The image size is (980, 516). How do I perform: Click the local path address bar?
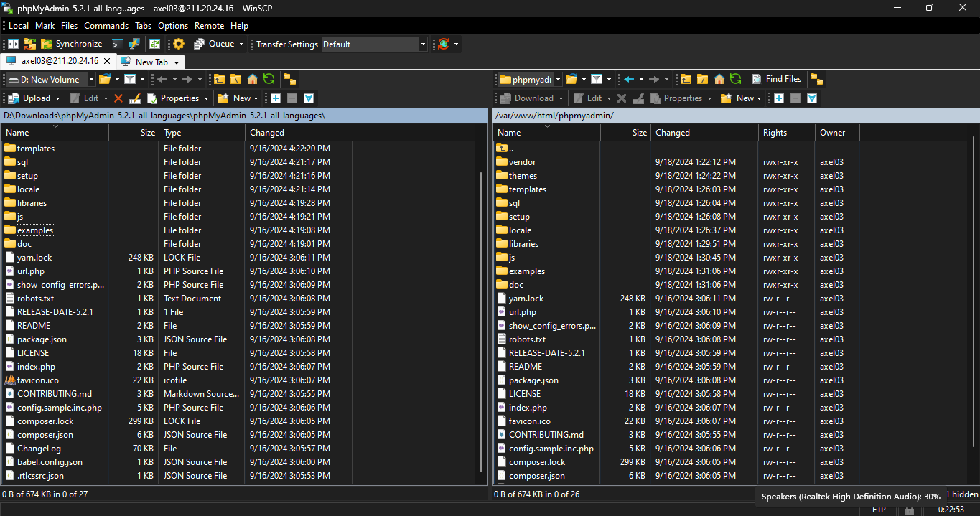pyautogui.click(x=244, y=116)
